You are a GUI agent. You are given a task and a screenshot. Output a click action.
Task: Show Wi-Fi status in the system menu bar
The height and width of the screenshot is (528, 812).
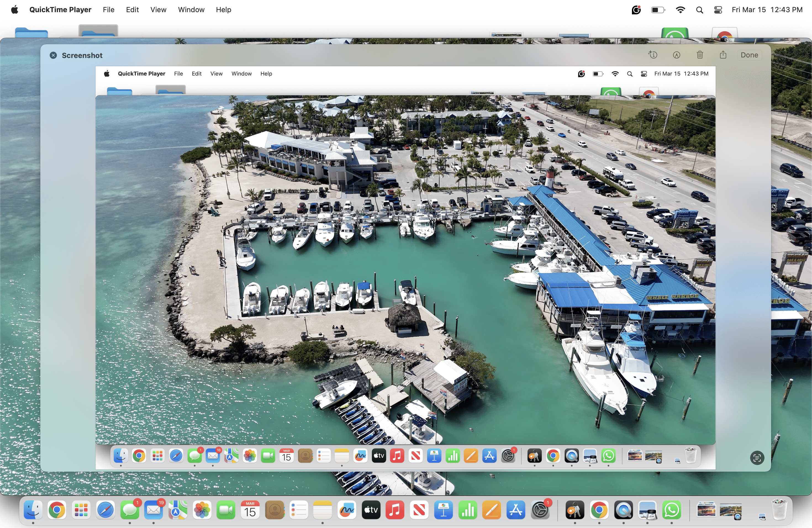tap(680, 10)
